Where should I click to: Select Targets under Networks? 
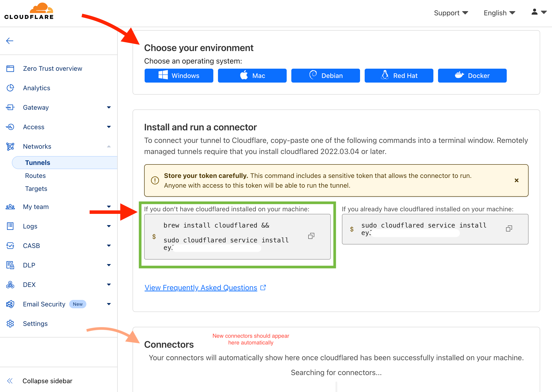tap(36, 189)
